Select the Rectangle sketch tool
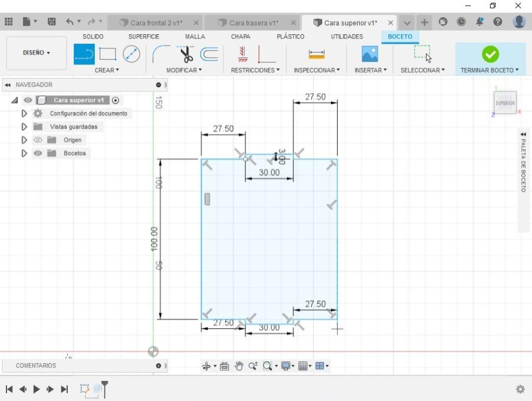 108,54
